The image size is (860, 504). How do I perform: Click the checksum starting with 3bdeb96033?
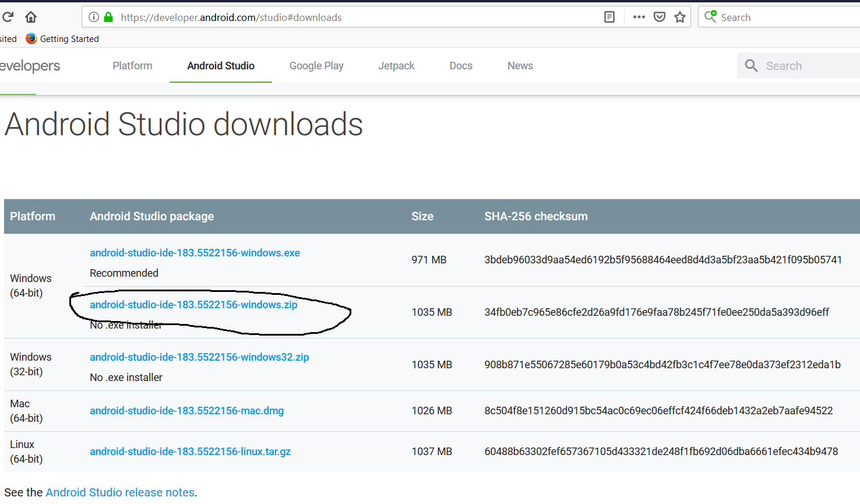point(663,260)
